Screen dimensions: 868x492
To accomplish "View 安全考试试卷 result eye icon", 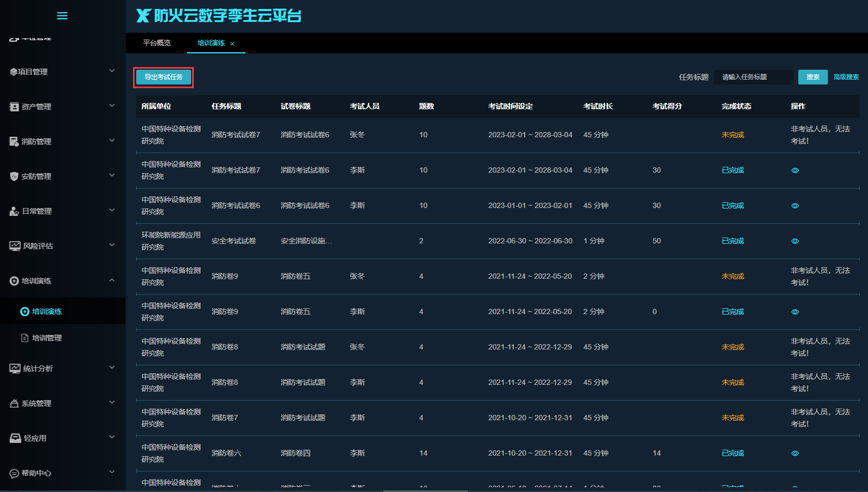I will point(795,241).
